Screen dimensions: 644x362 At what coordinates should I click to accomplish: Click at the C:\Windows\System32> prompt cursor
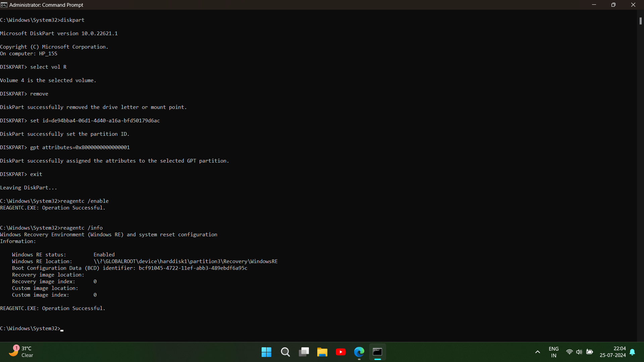(x=62, y=329)
